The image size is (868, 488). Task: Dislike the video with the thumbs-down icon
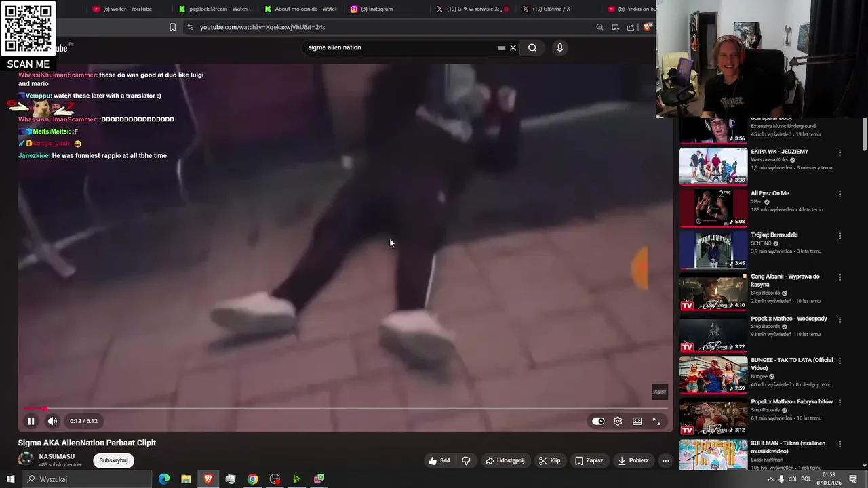[466, 460]
